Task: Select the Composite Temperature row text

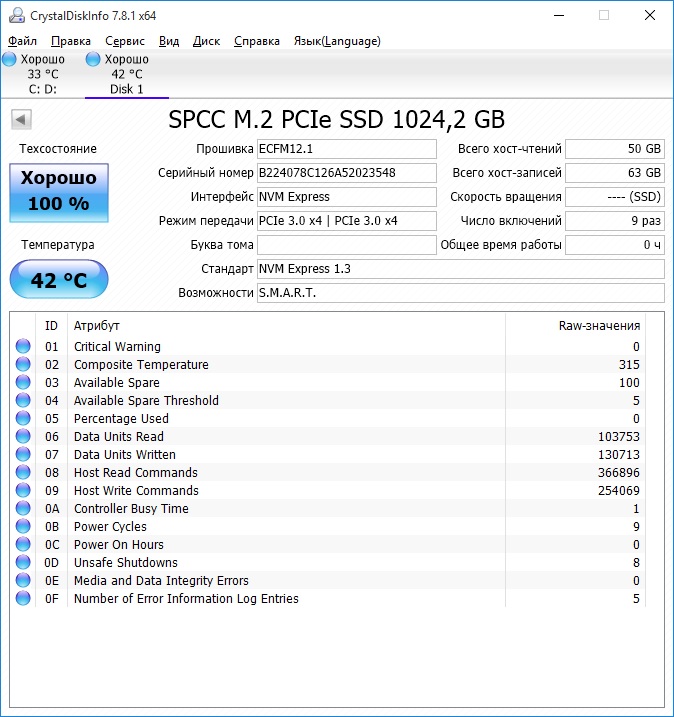Action: point(141,364)
